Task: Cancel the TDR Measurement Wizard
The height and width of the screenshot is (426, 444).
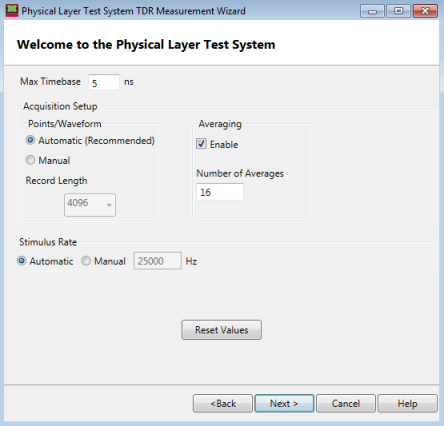Action: click(x=346, y=403)
